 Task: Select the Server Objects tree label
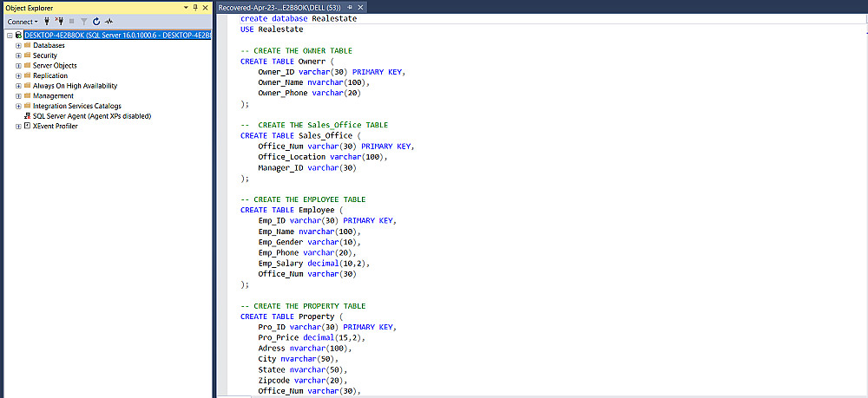click(55, 66)
